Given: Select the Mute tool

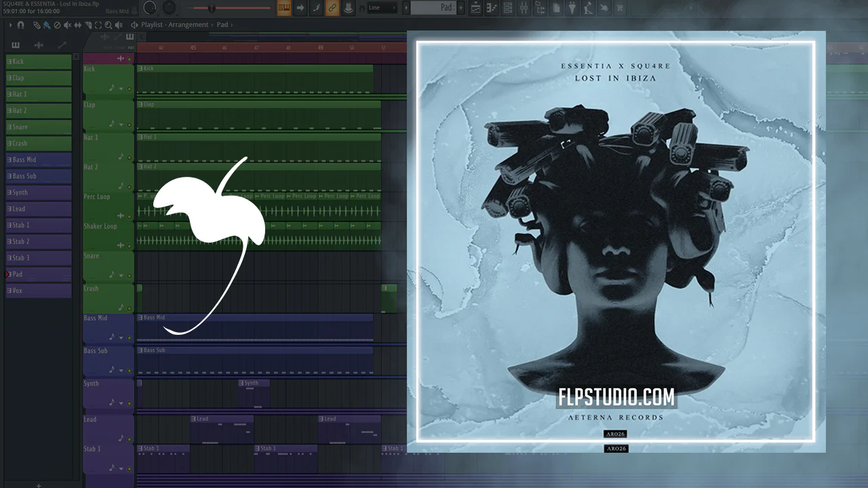Looking at the screenshot, I should (67, 25).
